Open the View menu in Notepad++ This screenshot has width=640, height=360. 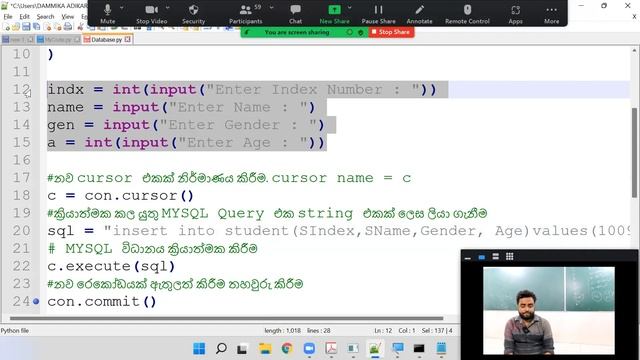point(68,17)
